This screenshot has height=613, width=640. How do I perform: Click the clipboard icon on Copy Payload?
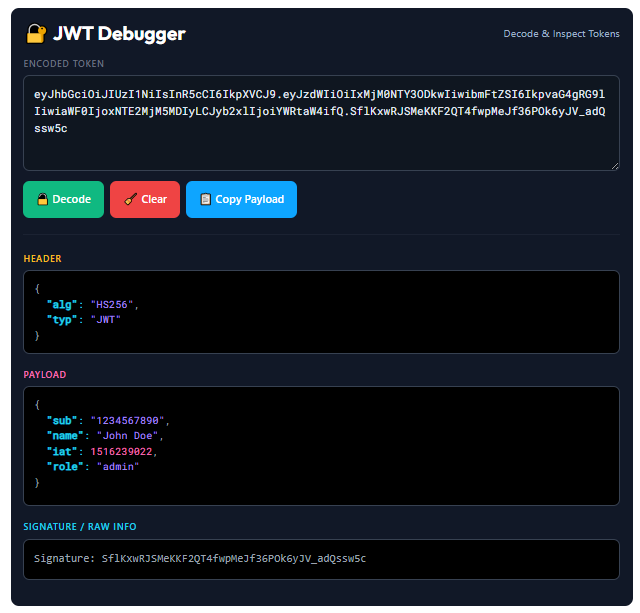pyautogui.click(x=205, y=199)
